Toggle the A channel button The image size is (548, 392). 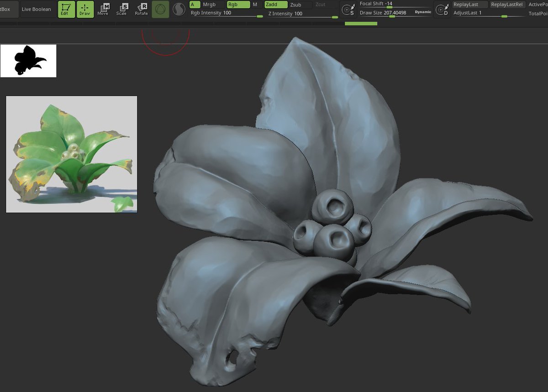195,5
